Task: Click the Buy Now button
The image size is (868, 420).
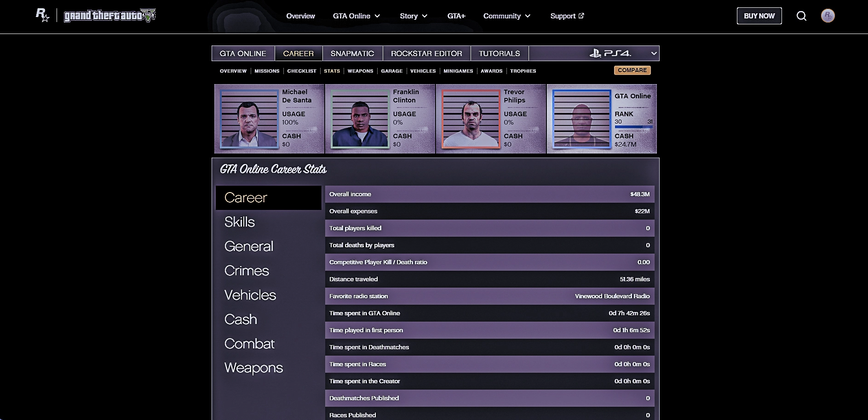Action: [759, 16]
